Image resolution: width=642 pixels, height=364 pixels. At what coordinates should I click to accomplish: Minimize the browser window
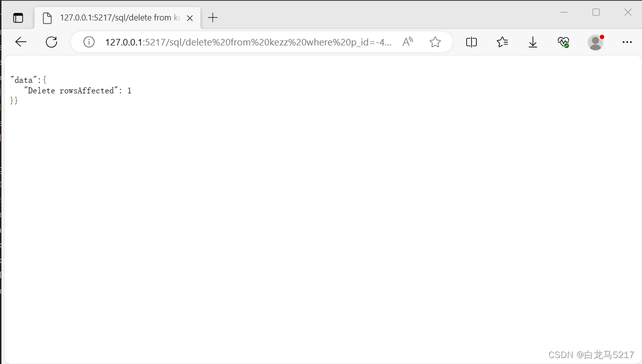(x=564, y=12)
